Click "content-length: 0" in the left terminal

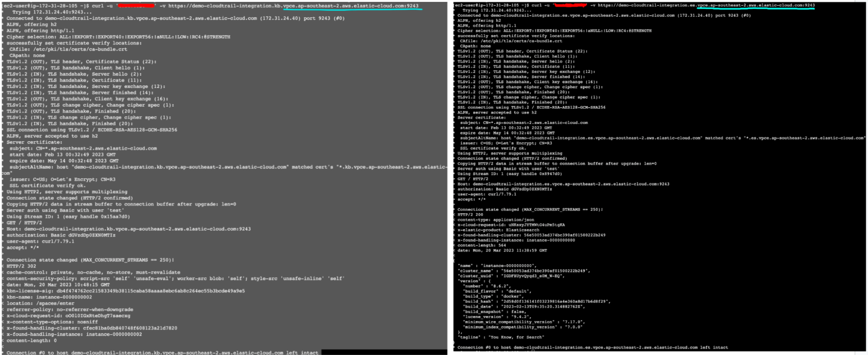coord(32,341)
